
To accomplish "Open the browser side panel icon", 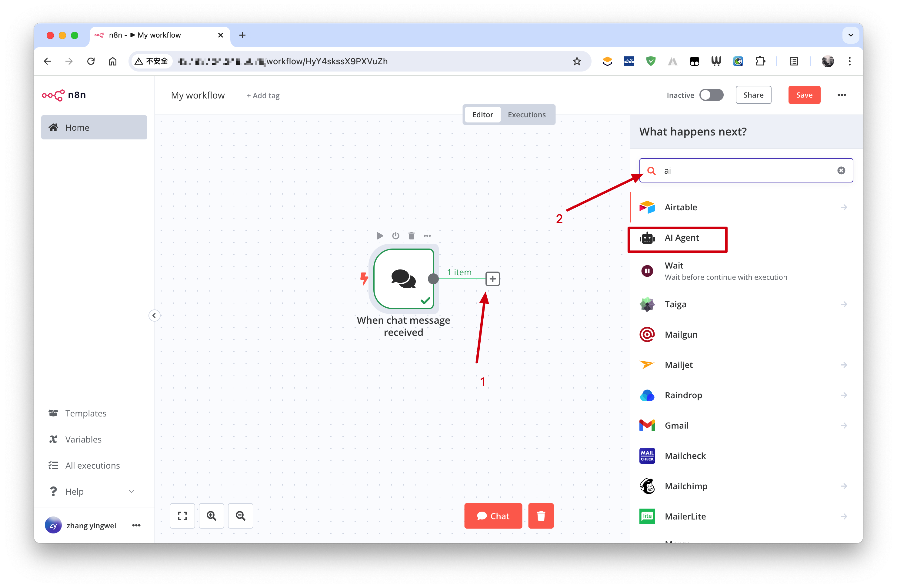I will coord(794,61).
